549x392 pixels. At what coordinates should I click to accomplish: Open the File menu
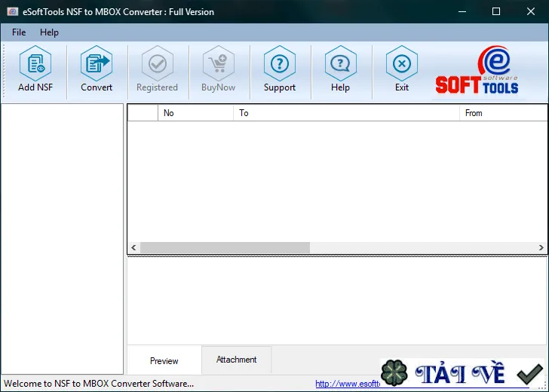[x=19, y=32]
